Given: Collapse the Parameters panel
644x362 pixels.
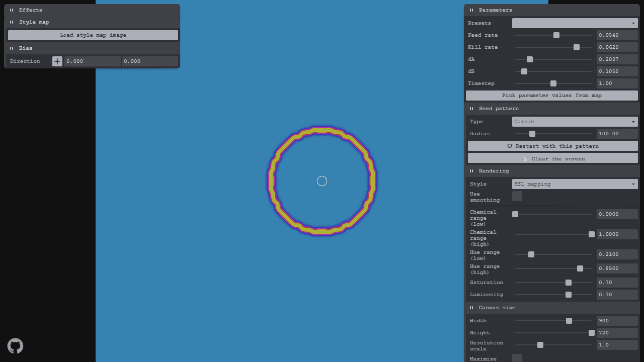Looking at the screenshot, I should click(x=552, y=10).
